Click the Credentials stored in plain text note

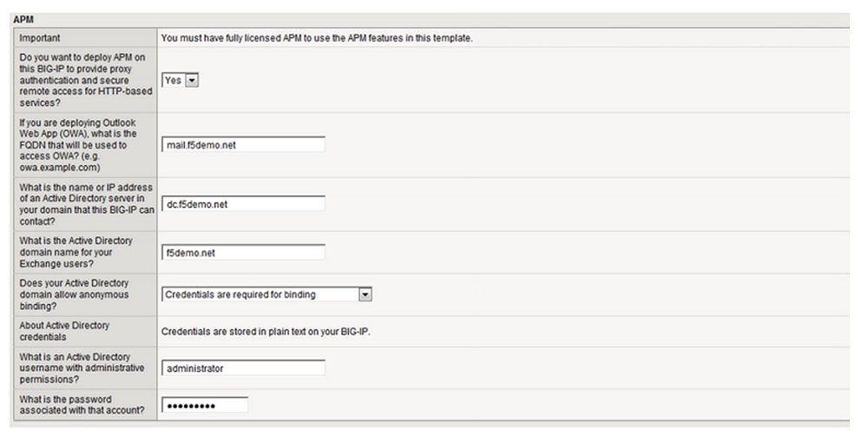(x=266, y=332)
